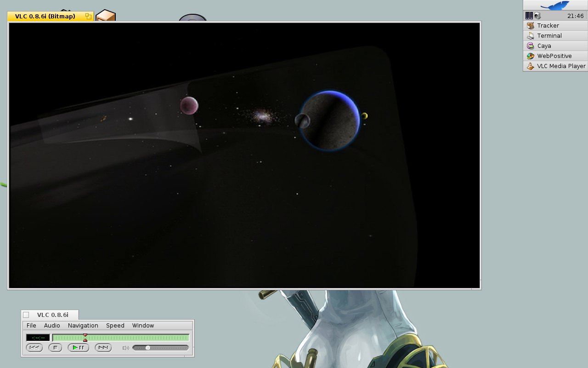Image resolution: width=588 pixels, height=368 pixels.
Task: Click the volume speaker tray icon
Action: coord(537,16)
